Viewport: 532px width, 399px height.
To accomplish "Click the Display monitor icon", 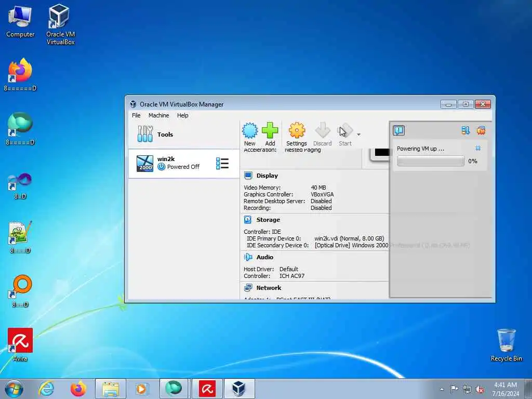I will point(248,176).
